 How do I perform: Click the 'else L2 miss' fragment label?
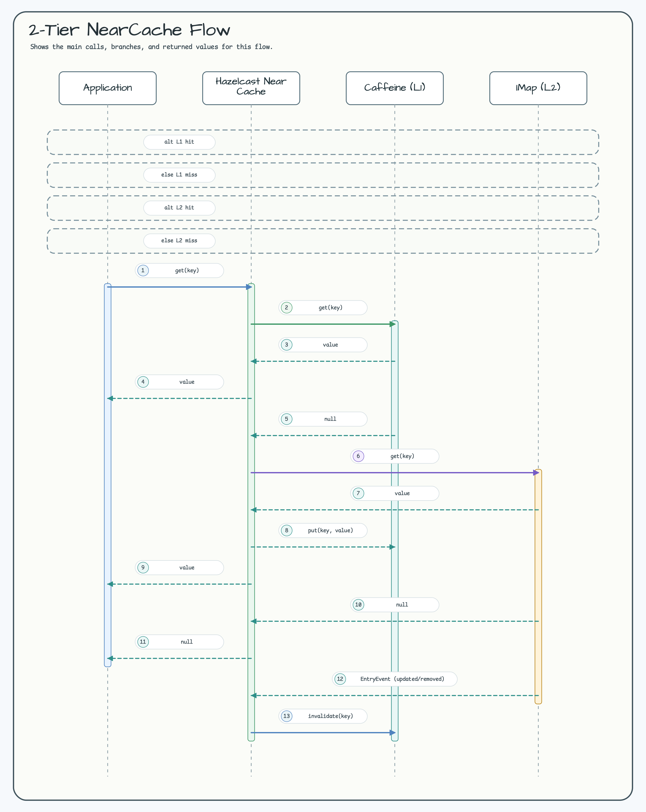tap(179, 241)
